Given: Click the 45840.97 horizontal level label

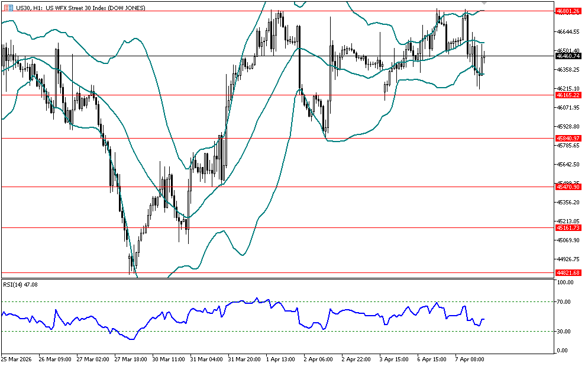Looking at the screenshot, I should pos(567,138).
